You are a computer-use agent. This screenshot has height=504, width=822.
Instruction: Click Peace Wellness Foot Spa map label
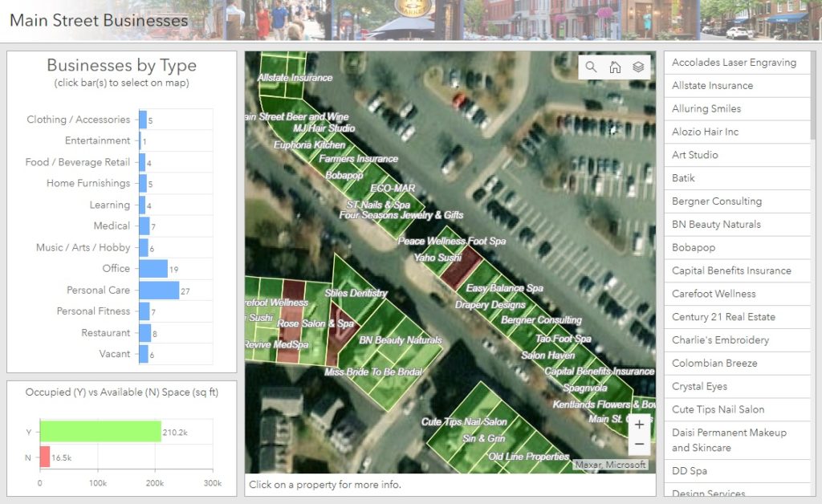[x=452, y=241]
